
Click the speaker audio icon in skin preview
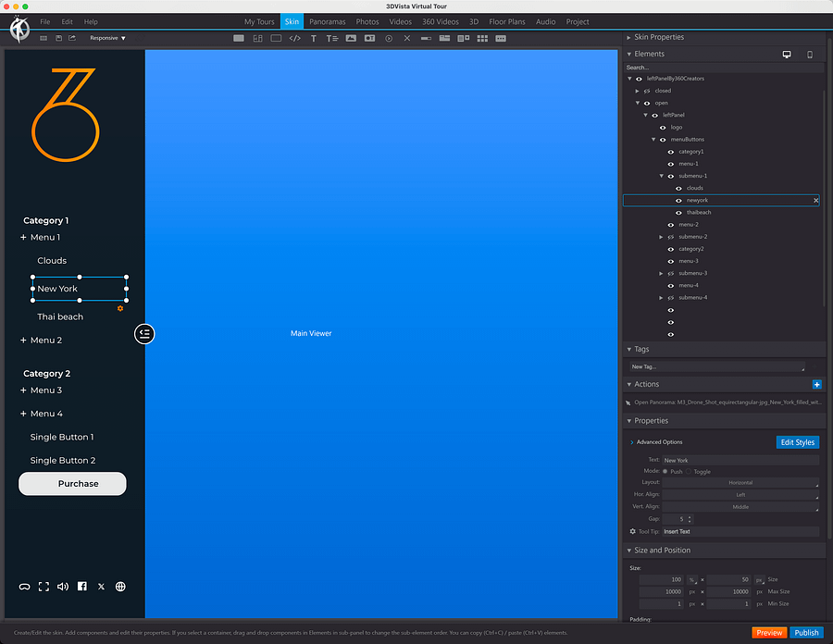tap(63, 587)
